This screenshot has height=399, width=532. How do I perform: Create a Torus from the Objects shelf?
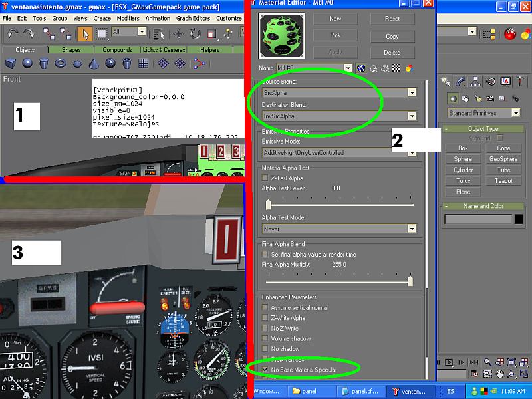coord(61,63)
